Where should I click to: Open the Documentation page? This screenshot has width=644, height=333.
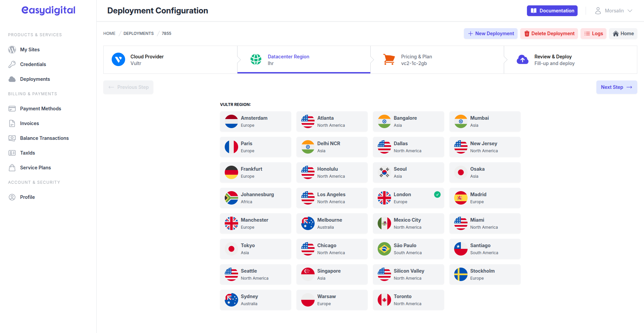(x=552, y=10)
